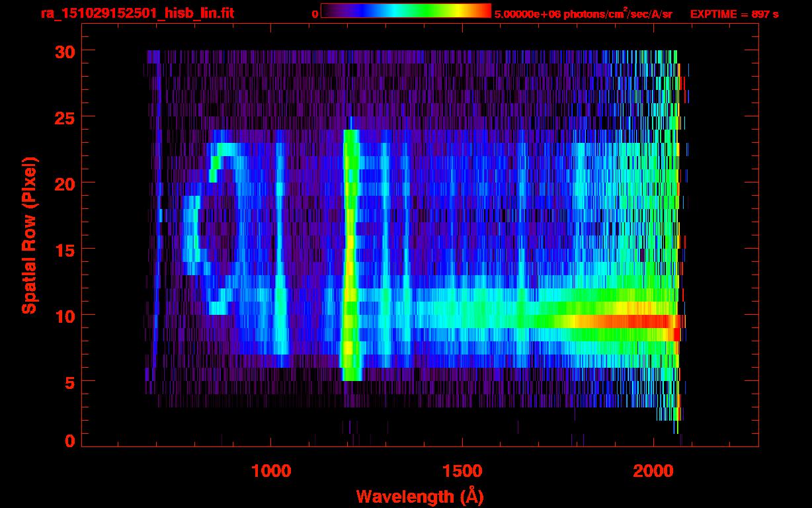812x508 pixels.
Task: Click the x-axis tick label 1000
Action: (x=271, y=471)
